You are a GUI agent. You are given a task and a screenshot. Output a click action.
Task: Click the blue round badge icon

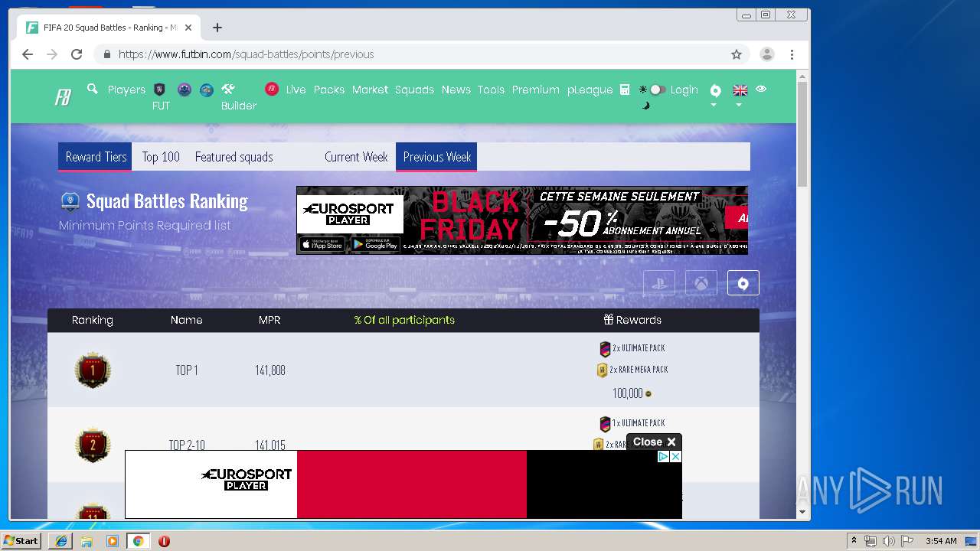(x=207, y=90)
